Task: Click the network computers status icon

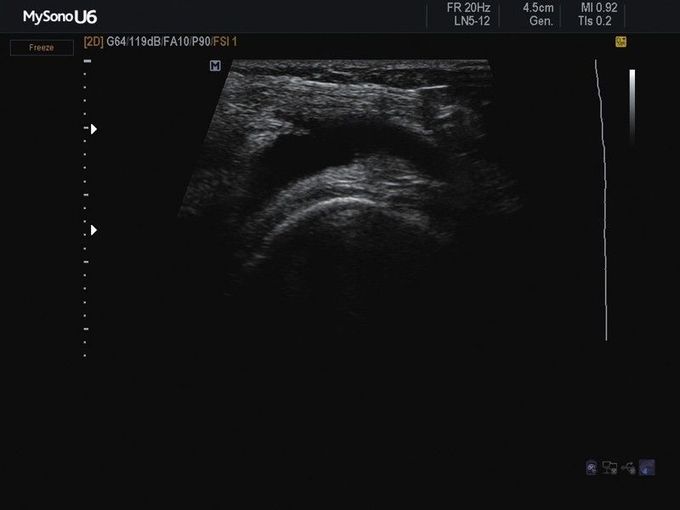Action: click(610, 467)
